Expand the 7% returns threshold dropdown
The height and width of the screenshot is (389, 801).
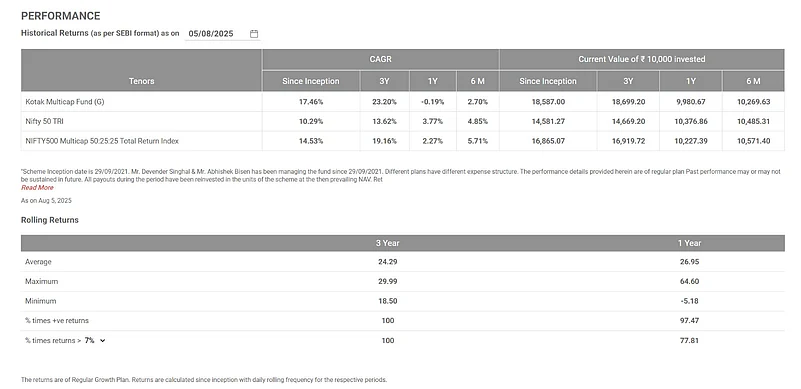pos(95,340)
